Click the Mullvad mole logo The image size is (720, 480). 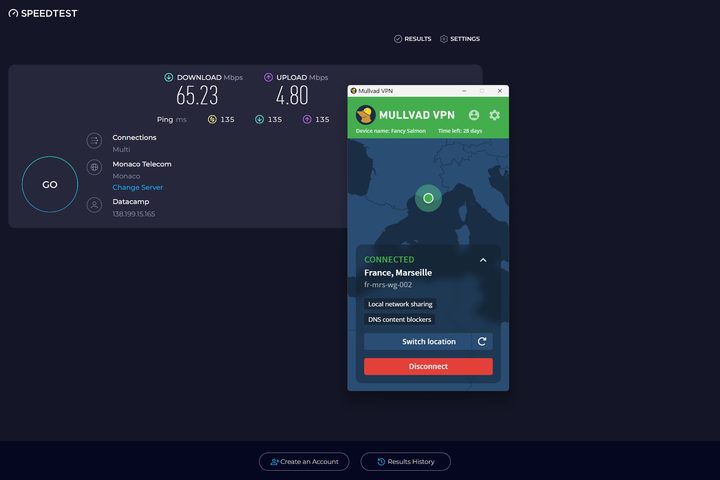coord(366,115)
